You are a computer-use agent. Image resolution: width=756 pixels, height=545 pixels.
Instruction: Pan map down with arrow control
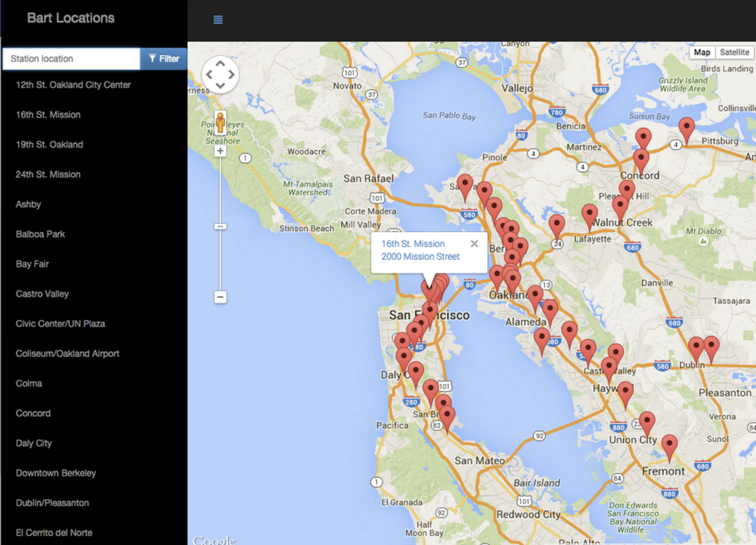click(220, 85)
